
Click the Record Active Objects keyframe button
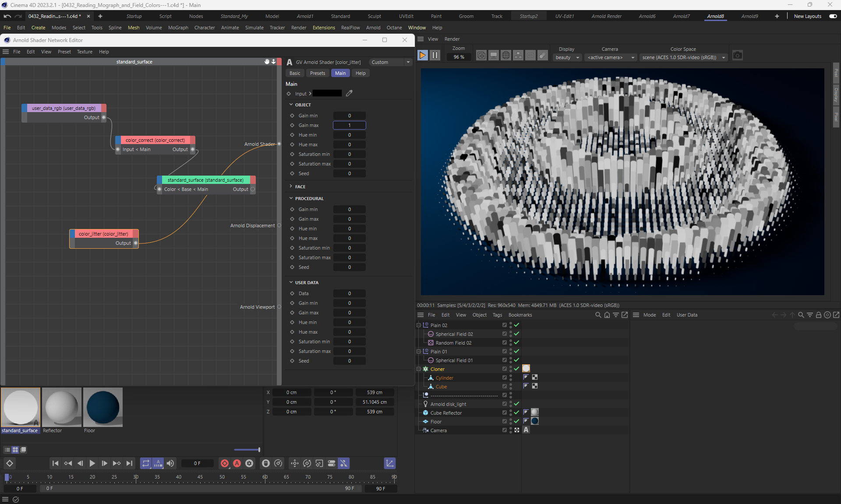point(225,463)
